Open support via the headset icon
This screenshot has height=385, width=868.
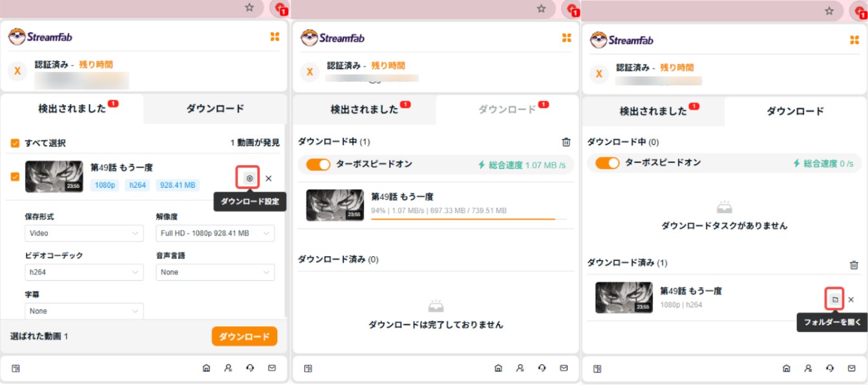[250, 368]
